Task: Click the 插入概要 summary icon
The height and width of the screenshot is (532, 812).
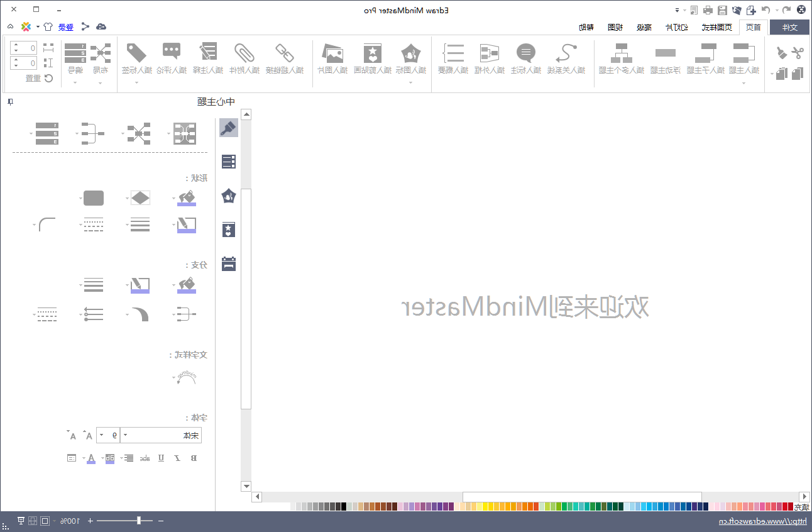Action: point(453,52)
